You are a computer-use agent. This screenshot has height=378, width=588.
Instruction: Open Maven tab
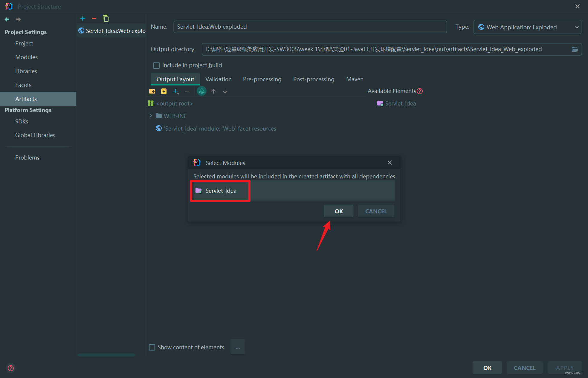[355, 79]
